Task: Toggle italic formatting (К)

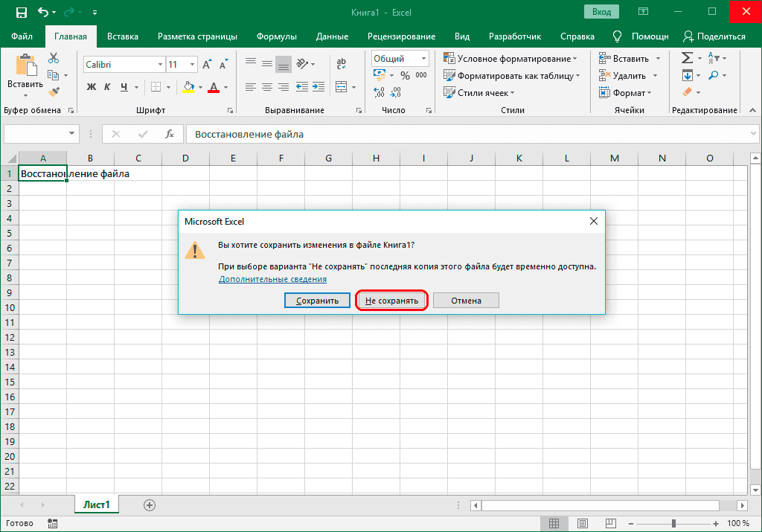Action: pos(108,87)
